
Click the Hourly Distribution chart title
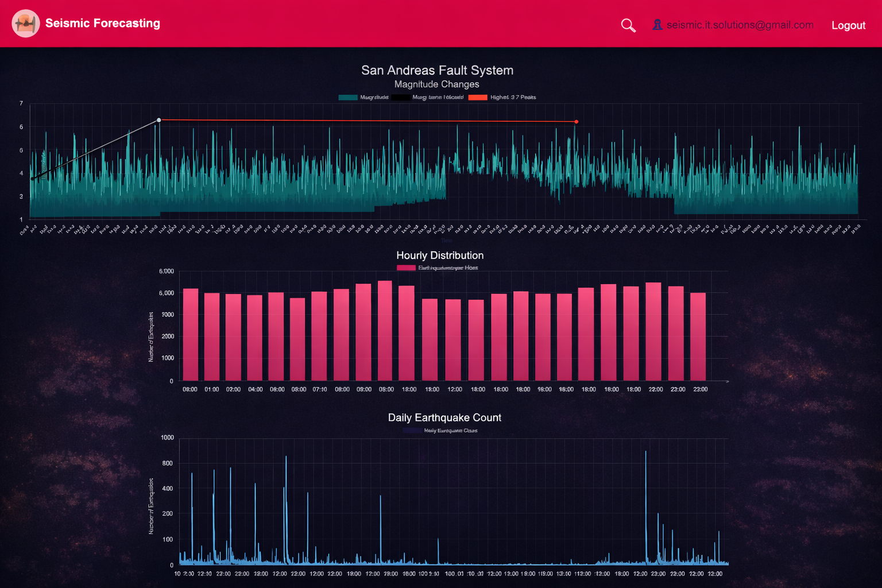coord(440,256)
